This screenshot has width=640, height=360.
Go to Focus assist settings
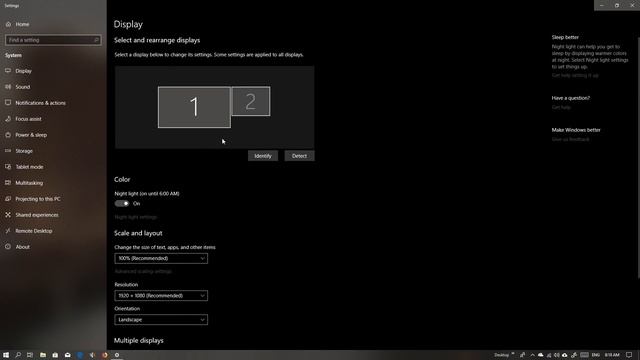tap(28, 119)
